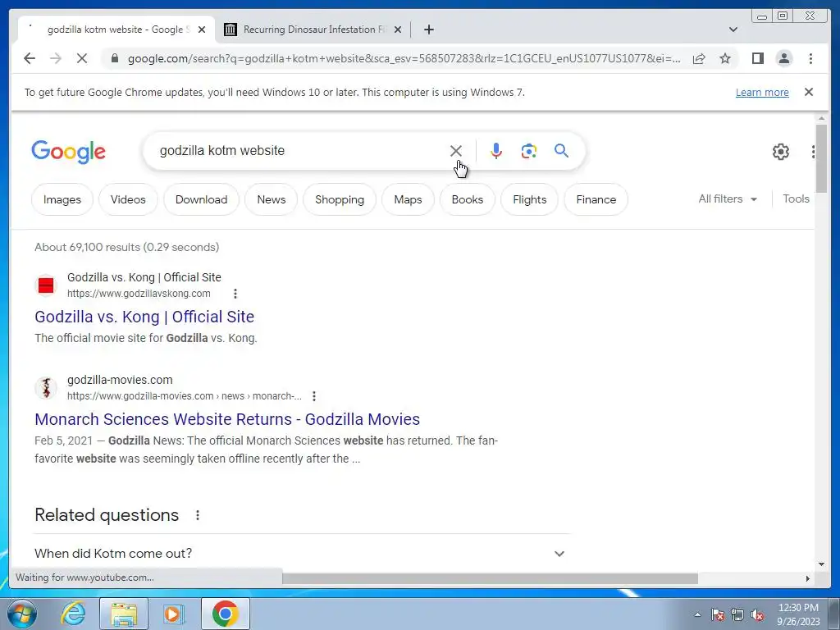
Task: Click the Action Center flag tray icon
Action: [x=717, y=614]
